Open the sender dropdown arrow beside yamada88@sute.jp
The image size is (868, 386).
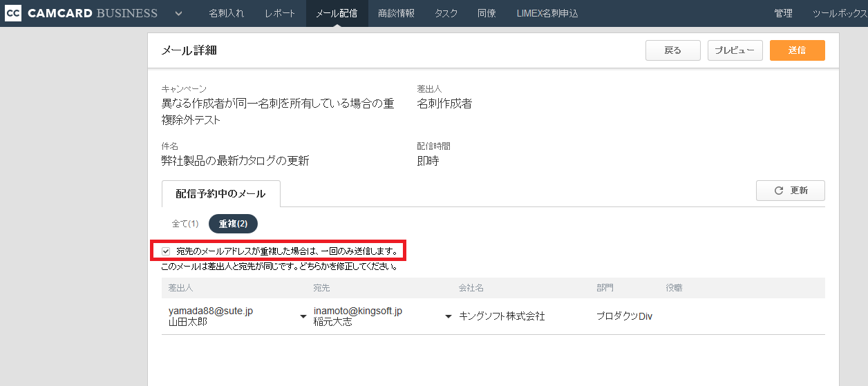303,316
